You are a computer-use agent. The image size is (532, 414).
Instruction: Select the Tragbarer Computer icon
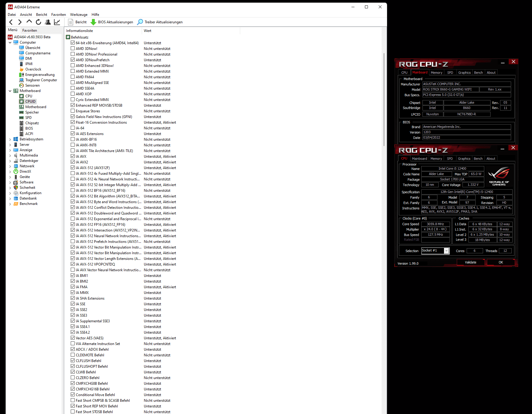coord(21,80)
